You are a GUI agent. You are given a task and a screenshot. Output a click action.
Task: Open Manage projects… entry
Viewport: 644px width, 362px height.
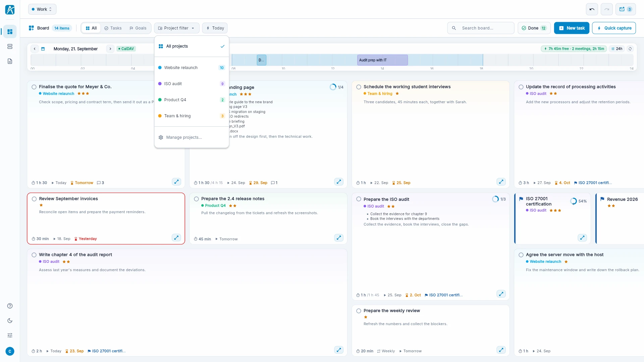point(192,137)
